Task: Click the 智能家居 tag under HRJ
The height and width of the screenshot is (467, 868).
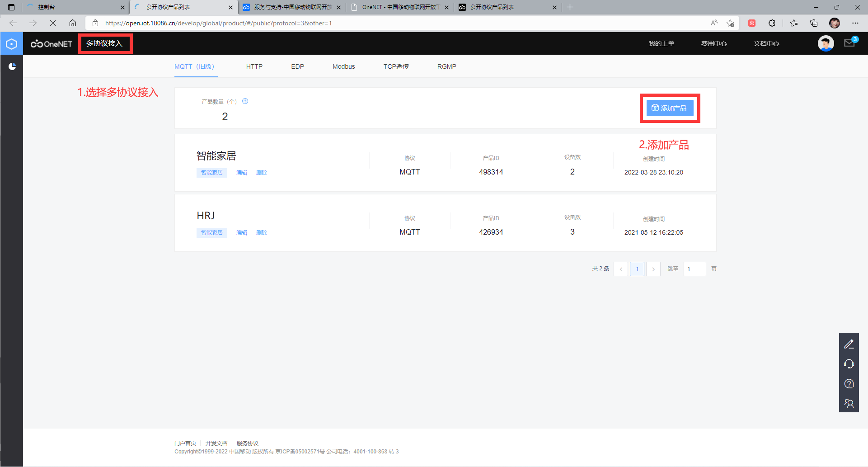Action: coord(212,233)
